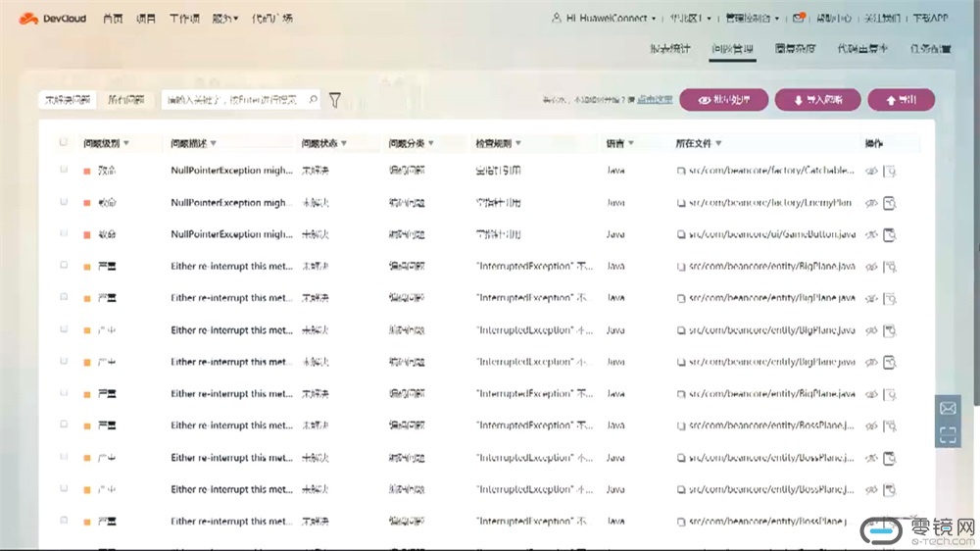The image size is (980, 551).
Task: Click in the keyword search input field
Action: 233,99
